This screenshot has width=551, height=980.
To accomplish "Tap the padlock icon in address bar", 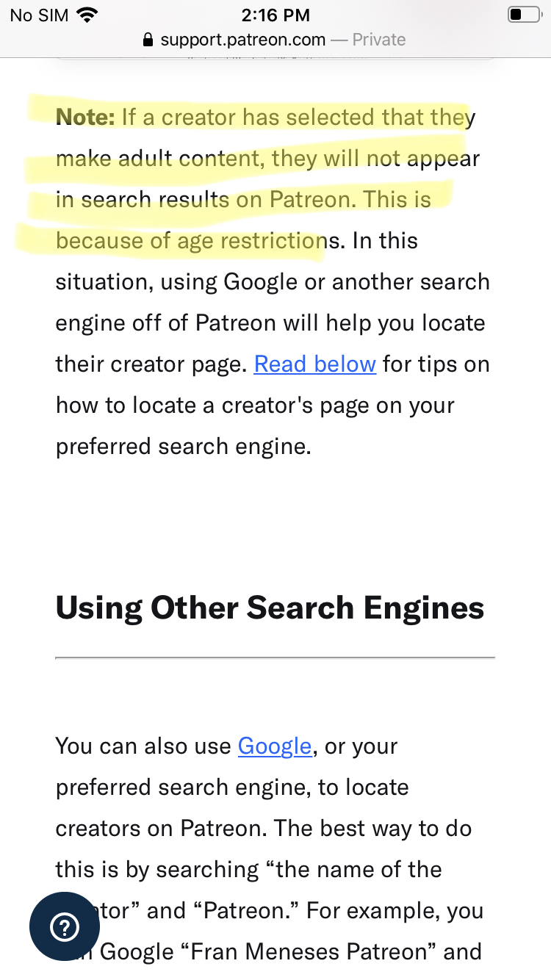I will coord(149,40).
